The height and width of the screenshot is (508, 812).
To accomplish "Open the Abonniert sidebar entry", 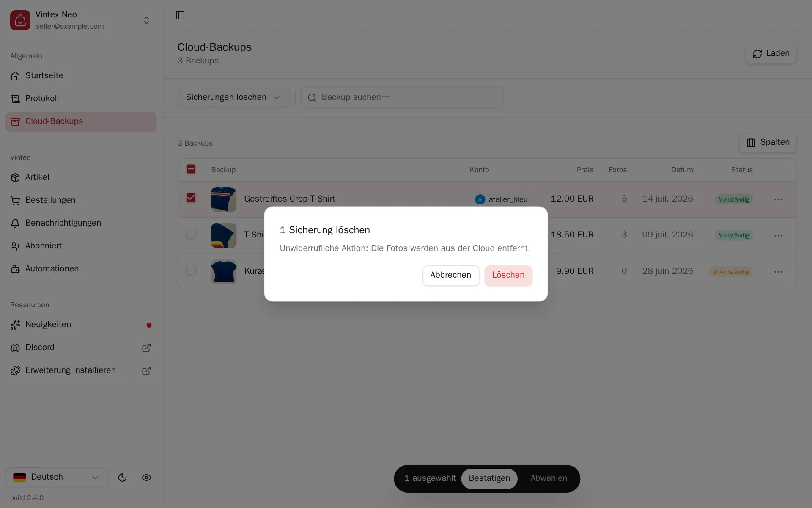I will tap(81, 246).
